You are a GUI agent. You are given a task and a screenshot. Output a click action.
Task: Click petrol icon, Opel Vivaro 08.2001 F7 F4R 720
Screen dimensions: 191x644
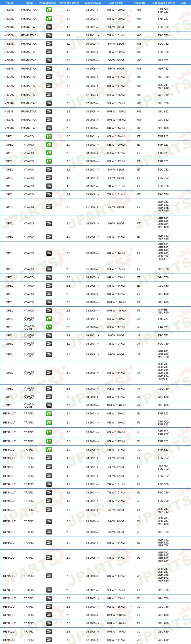pos(49,136)
